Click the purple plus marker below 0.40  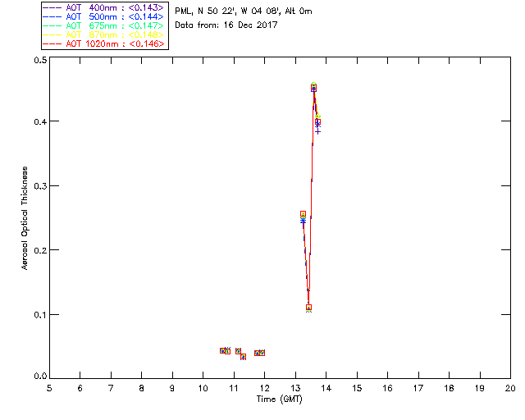tap(317, 131)
